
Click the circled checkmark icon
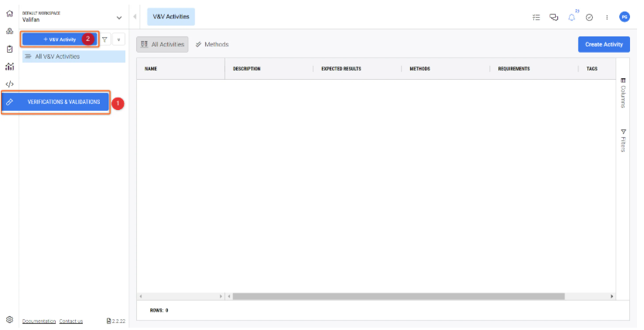[x=589, y=17]
